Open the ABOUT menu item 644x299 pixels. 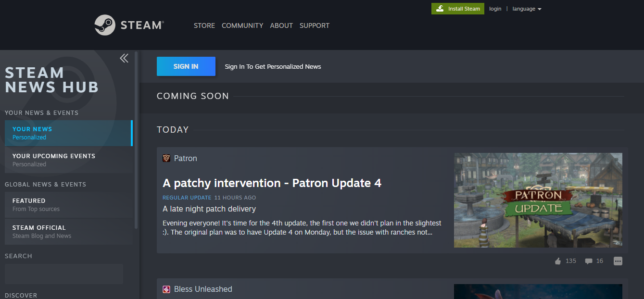tap(281, 25)
